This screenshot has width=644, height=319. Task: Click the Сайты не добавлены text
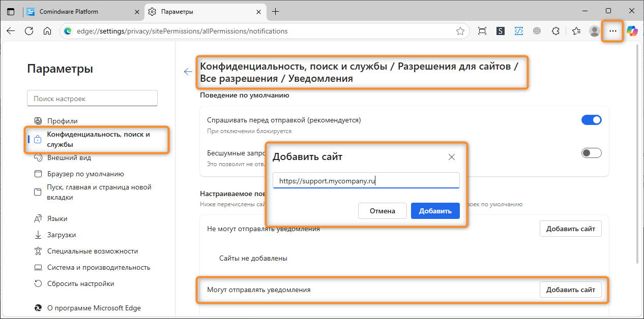(253, 258)
